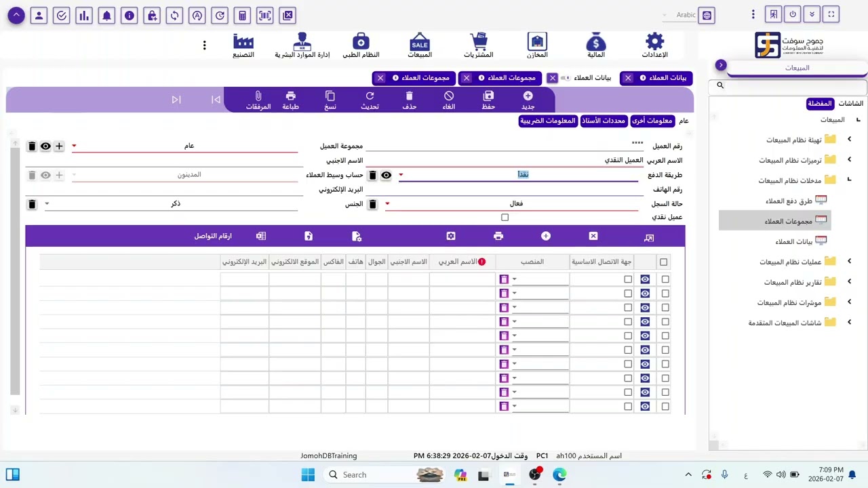This screenshot has height=488, width=868.
Task: Switch to معلومات أخرى tab
Action: coord(651,121)
